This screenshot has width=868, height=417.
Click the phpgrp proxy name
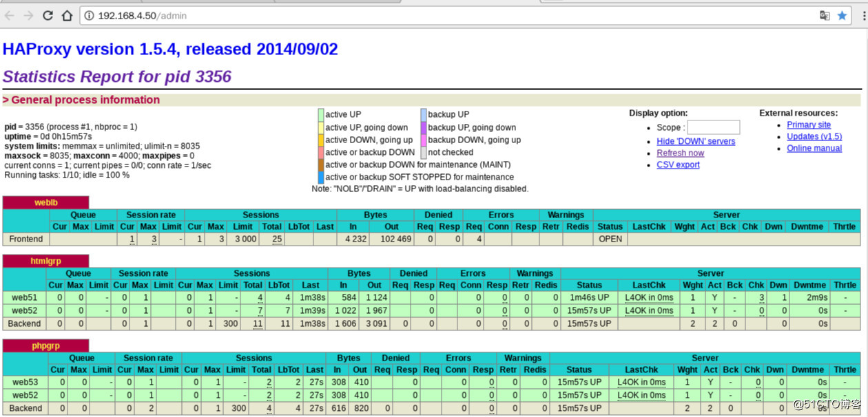pos(45,345)
